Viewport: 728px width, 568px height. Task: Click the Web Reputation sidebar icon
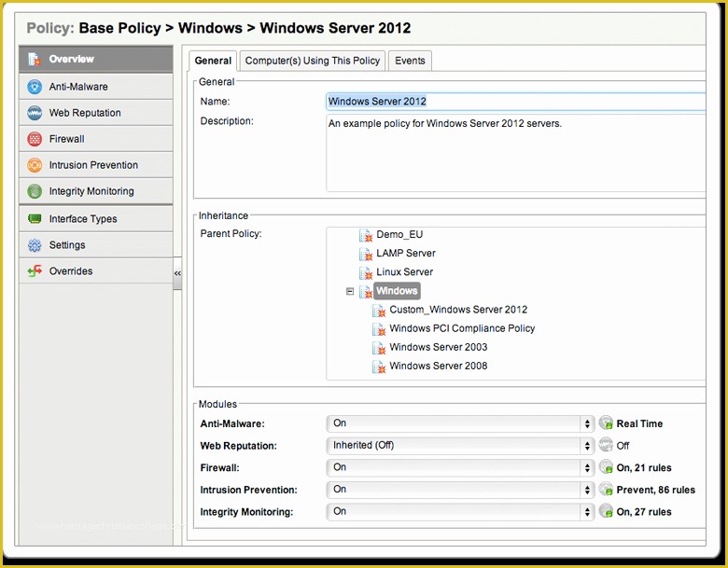(x=35, y=113)
